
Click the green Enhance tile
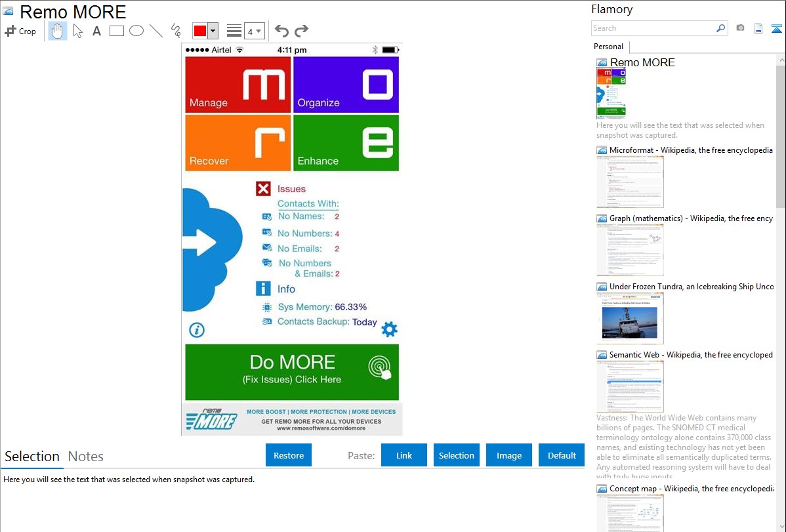(346, 143)
